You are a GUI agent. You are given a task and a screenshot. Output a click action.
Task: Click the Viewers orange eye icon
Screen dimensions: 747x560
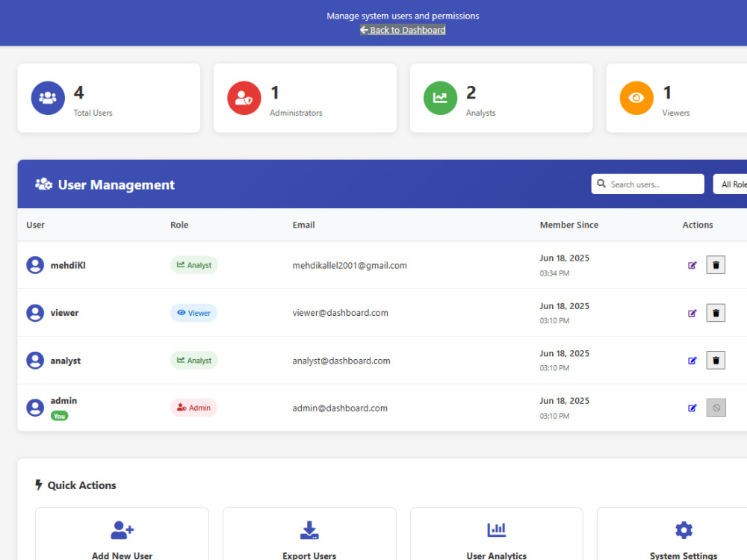click(636, 98)
